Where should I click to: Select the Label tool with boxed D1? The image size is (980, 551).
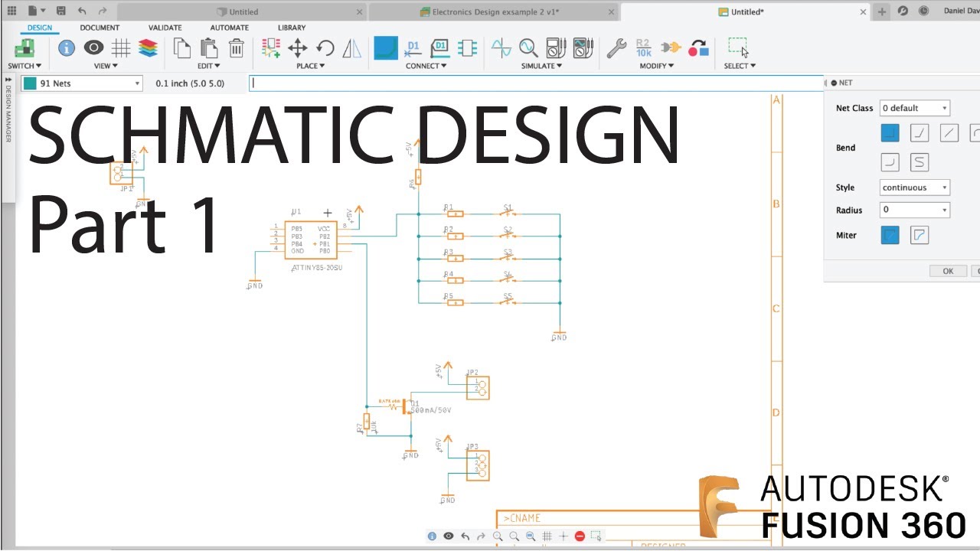[440, 48]
